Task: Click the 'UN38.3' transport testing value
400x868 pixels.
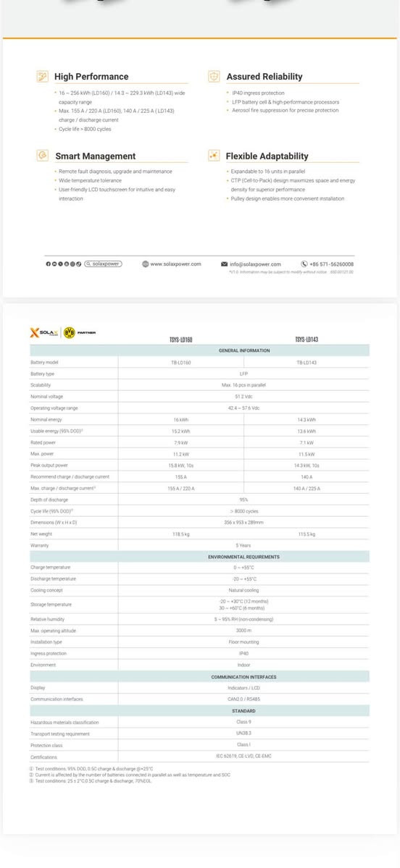Action: tap(243, 733)
